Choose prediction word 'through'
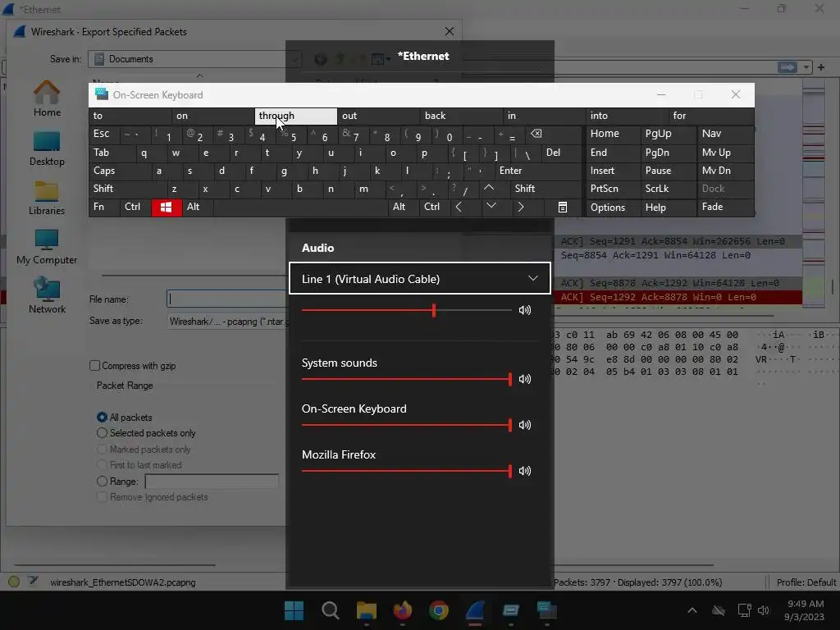The height and width of the screenshot is (630, 840). click(x=295, y=116)
